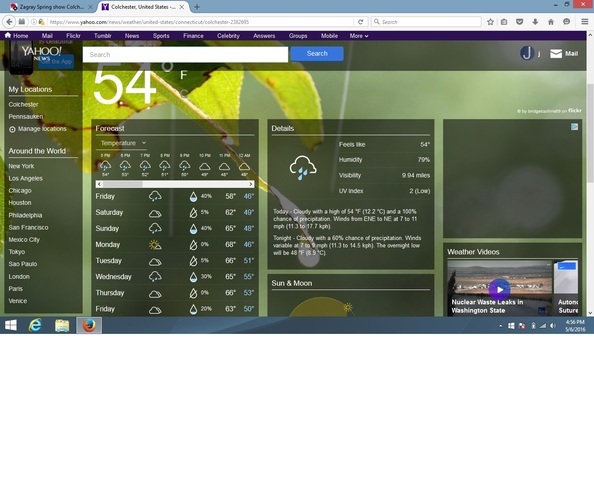Launch Internet Explorer from the taskbar
The width and height of the screenshot is (594, 480).
pos(35,325)
